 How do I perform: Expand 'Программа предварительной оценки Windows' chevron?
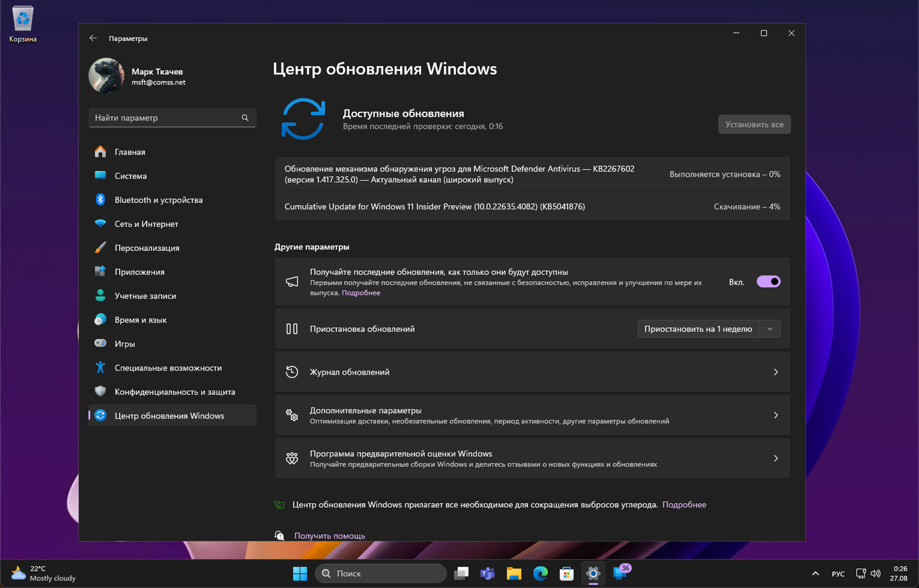(x=776, y=458)
